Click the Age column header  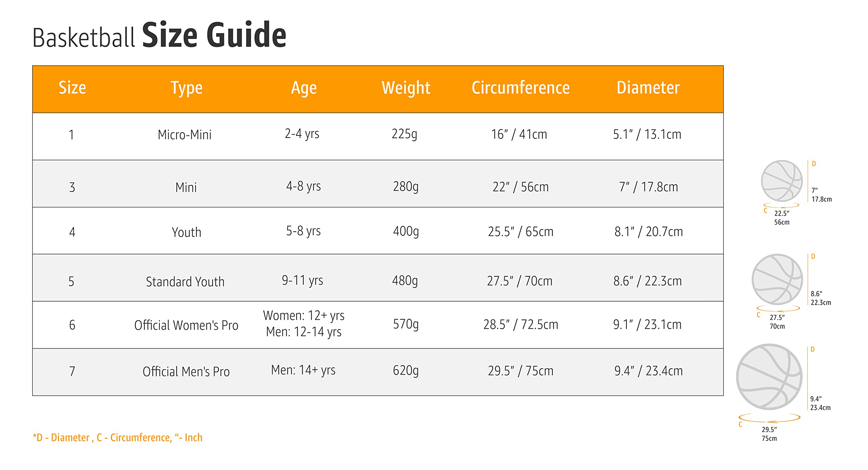[304, 88]
